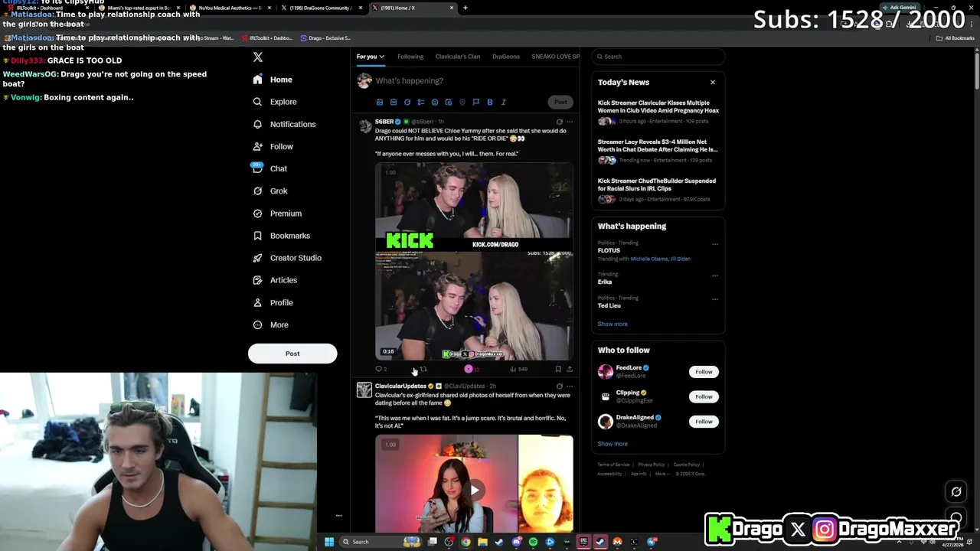Open Notifications page
Viewport: 980px width, 551px height.
point(284,124)
